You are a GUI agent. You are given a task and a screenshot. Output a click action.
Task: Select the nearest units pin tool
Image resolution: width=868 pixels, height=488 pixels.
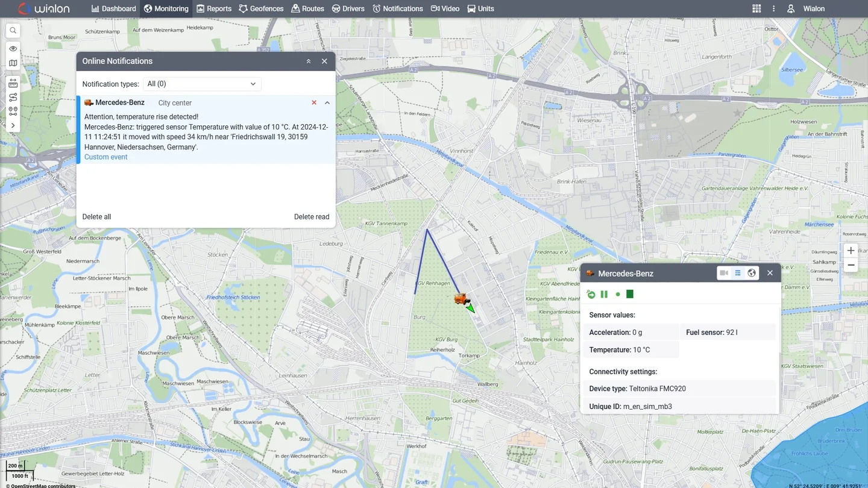click(x=13, y=111)
